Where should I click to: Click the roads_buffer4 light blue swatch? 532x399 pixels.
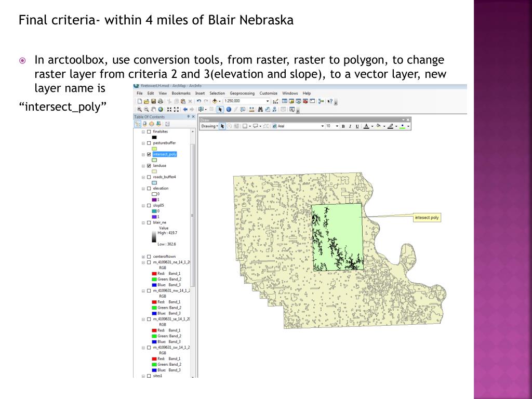pyautogui.click(x=154, y=183)
